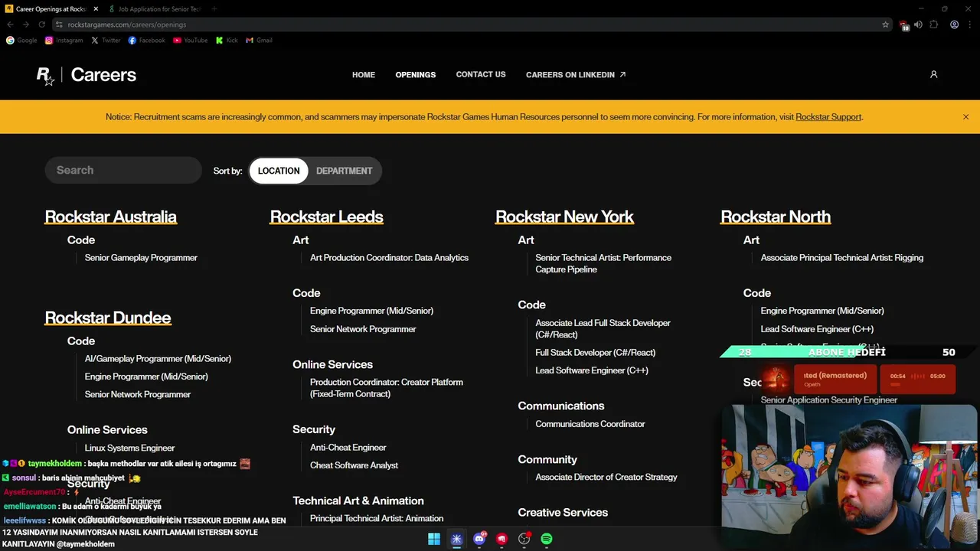Click the browser address bar URL
The height and width of the screenshot is (551, 980).
(x=126, y=24)
